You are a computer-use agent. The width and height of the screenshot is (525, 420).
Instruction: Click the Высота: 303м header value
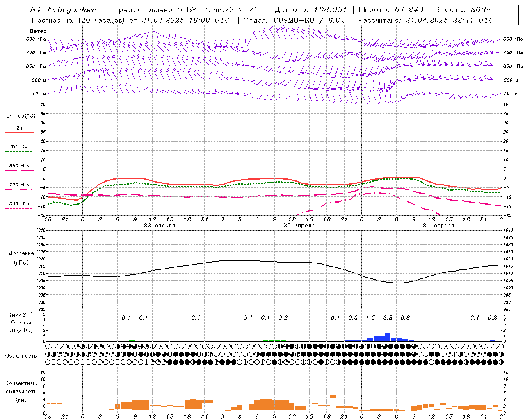[463, 10]
